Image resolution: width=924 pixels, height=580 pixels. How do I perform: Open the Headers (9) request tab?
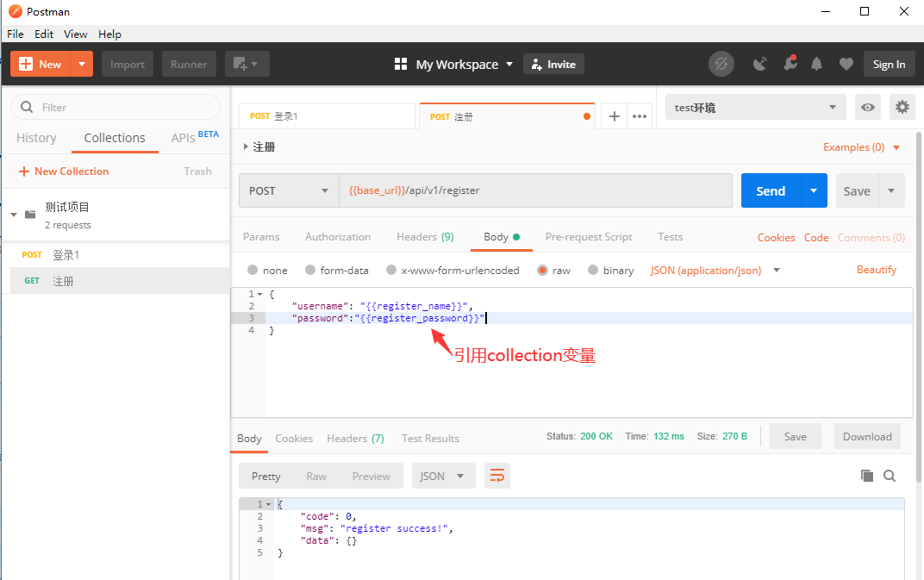tap(425, 236)
